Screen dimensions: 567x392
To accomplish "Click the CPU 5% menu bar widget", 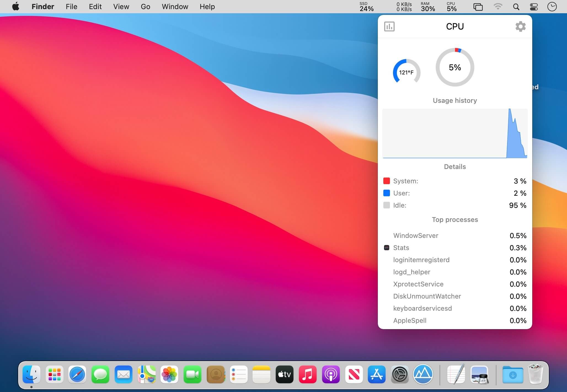I will [451, 7].
